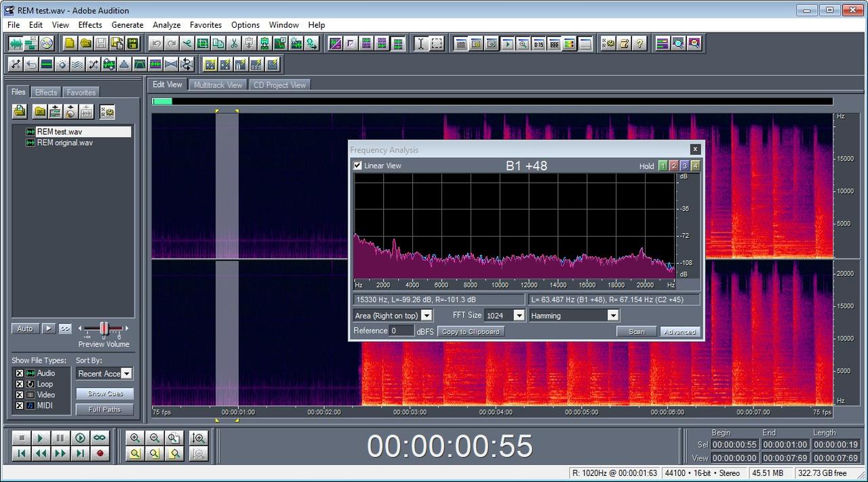868x482 pixels.
Task: Toggle the Linear View checkbox
Action: point(357,165)
